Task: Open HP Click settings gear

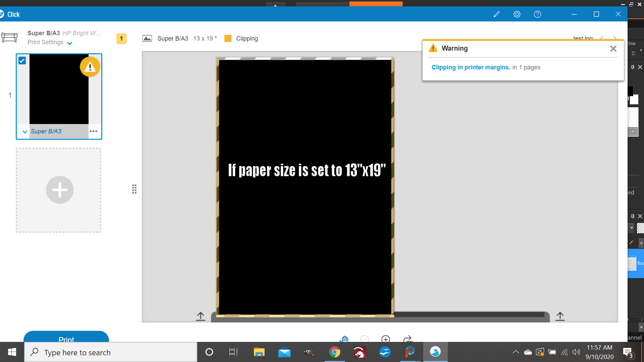Action: (517, 14)
